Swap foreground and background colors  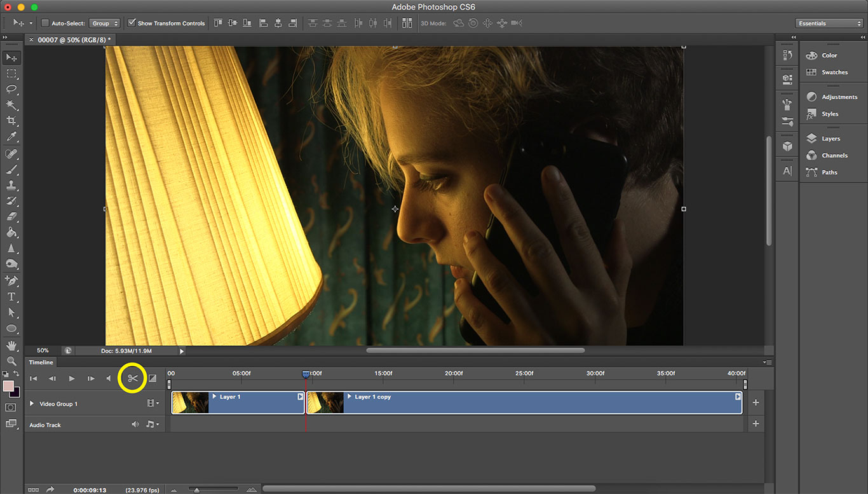tap(17, 374)
